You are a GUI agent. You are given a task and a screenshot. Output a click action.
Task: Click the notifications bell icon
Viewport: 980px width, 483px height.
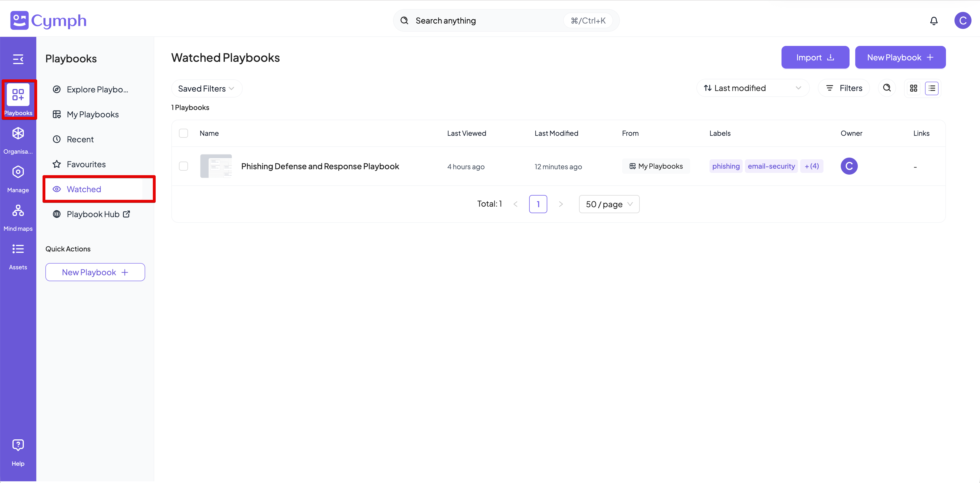point(933,20)
